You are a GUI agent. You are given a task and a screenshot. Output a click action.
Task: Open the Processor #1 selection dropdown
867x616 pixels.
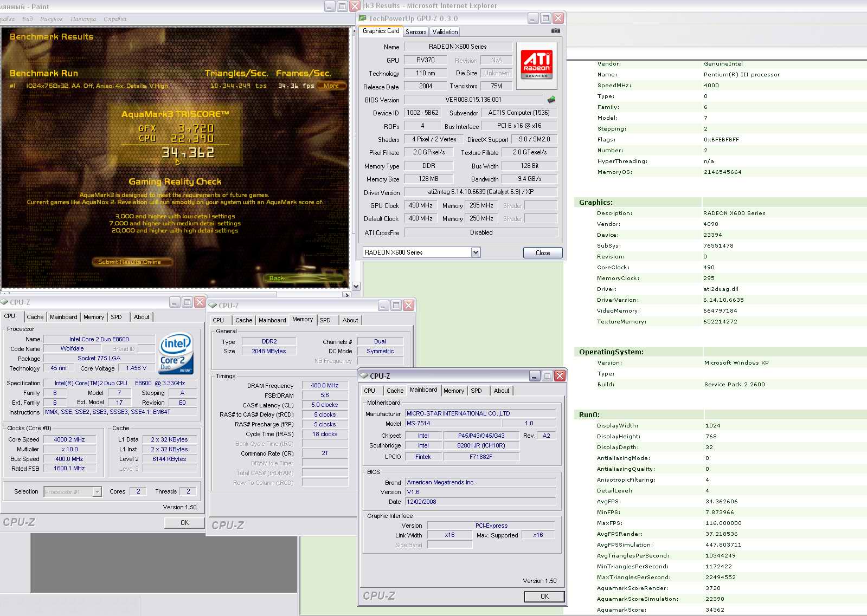(x=97, y=492)
